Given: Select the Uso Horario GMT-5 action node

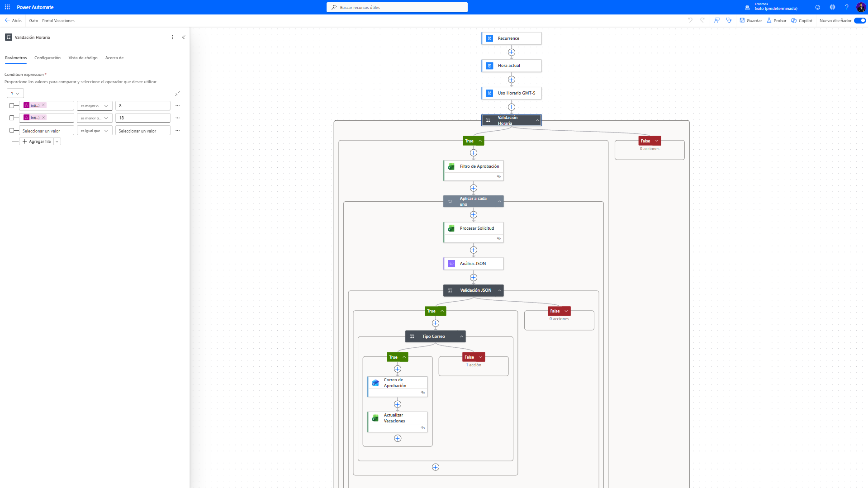Looking at the screenshot, I should point(511,93).
